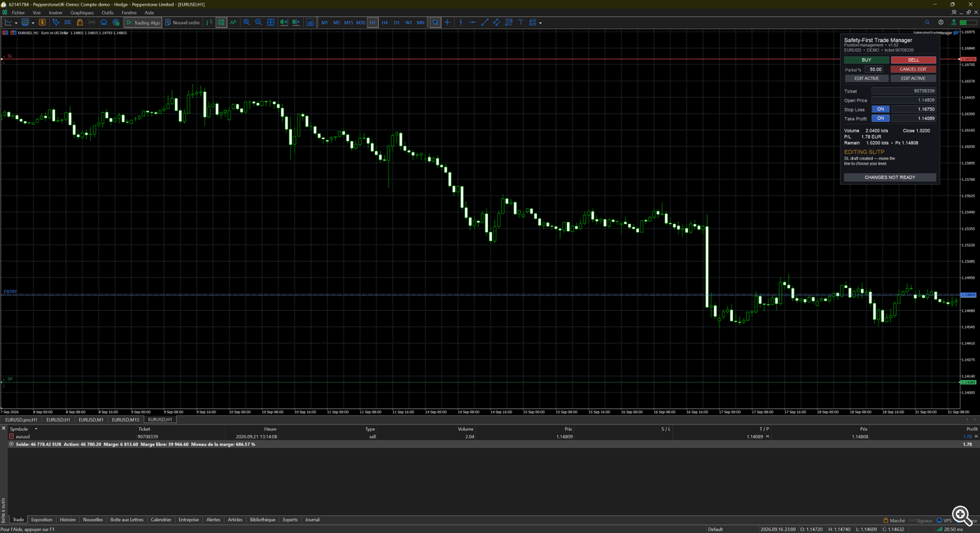Select the arrow cursor tool
Viewport: 980px width, 533px height.
pyautogui.click(x=436, y=22)
